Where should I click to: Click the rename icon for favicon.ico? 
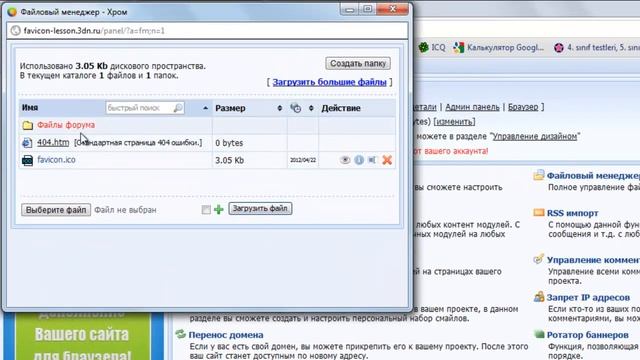(x=372, y=160)
